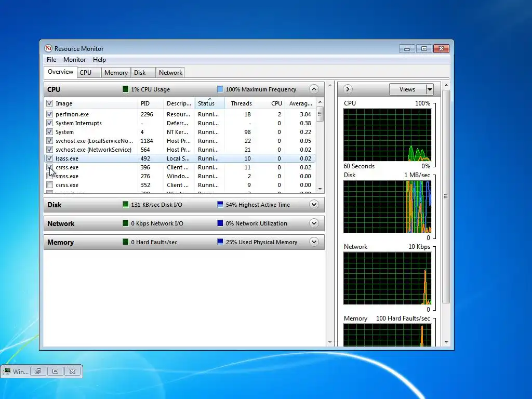This screenshot has height=399, width=532.
Task: Click the Disk activity graph
Action: coord(387,207)
